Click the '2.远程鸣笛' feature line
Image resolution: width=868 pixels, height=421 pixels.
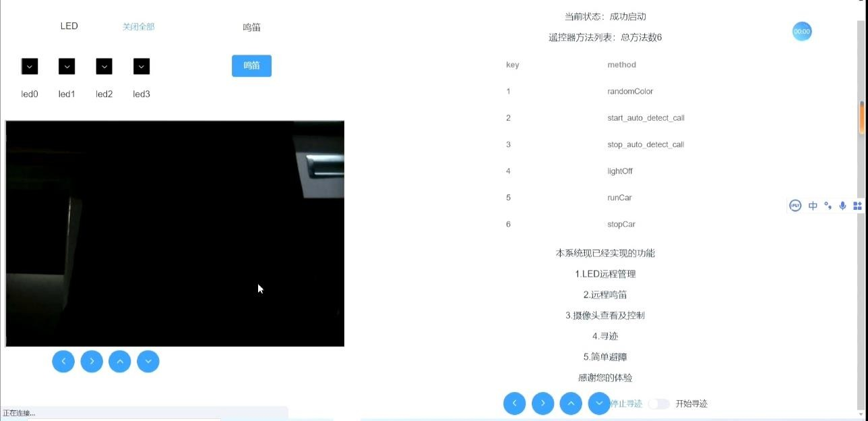pos(605,295)
